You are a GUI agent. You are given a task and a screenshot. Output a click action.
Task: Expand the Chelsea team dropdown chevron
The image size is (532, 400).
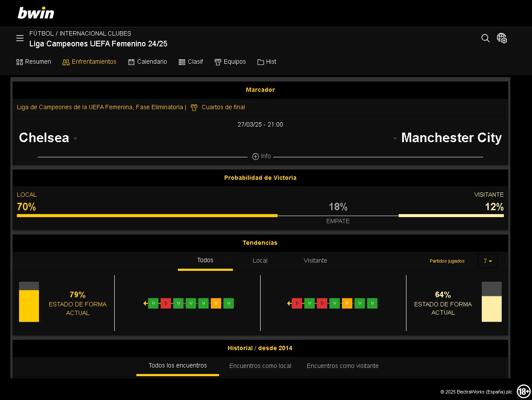(x=75, y=138)
